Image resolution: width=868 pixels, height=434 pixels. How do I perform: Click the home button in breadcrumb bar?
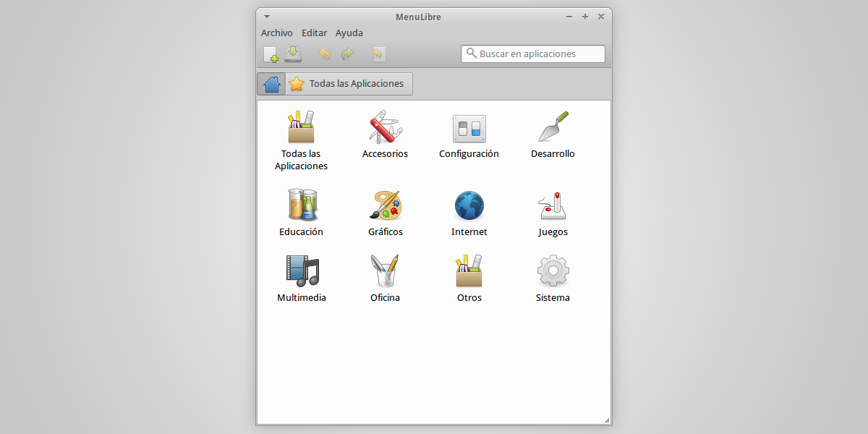coord(272,84)
